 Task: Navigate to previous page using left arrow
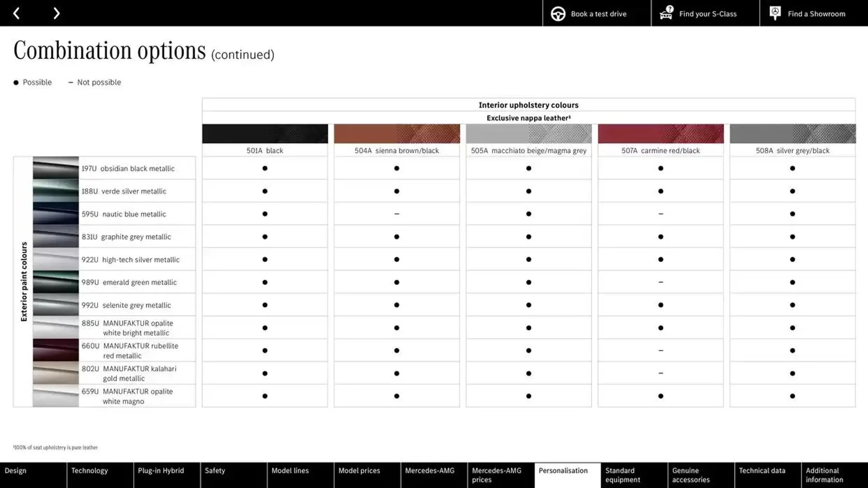[x=16, y=13]
